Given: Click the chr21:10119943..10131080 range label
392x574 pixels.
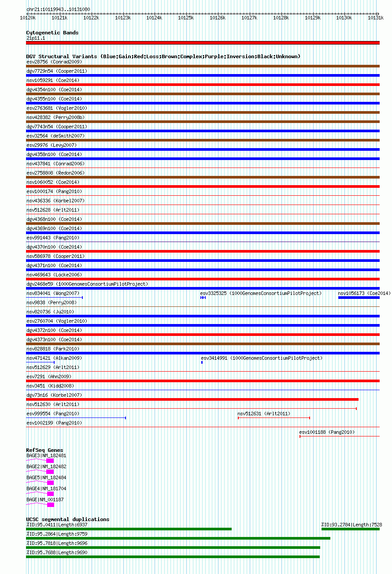Looking at the screenshot, I should click(x=58, y=9).
